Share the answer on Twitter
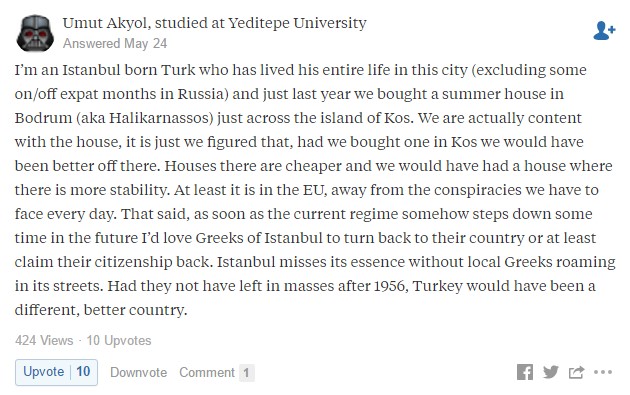630x395 pixels. 550,372
